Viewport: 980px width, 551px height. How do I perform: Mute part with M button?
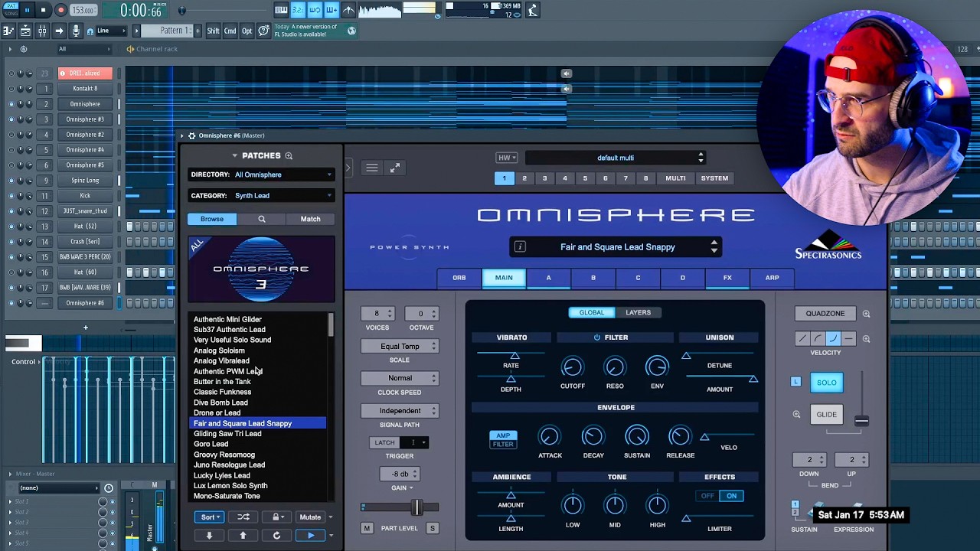point(367,528)
